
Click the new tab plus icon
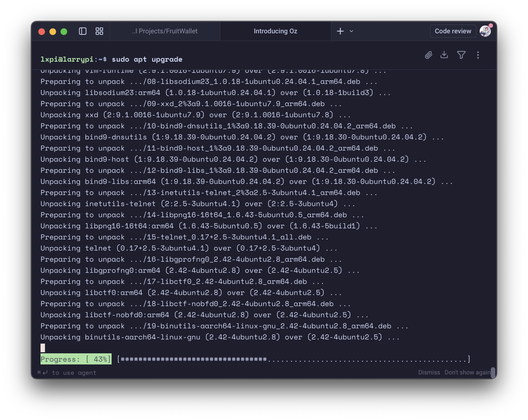[x=340, y=31]
